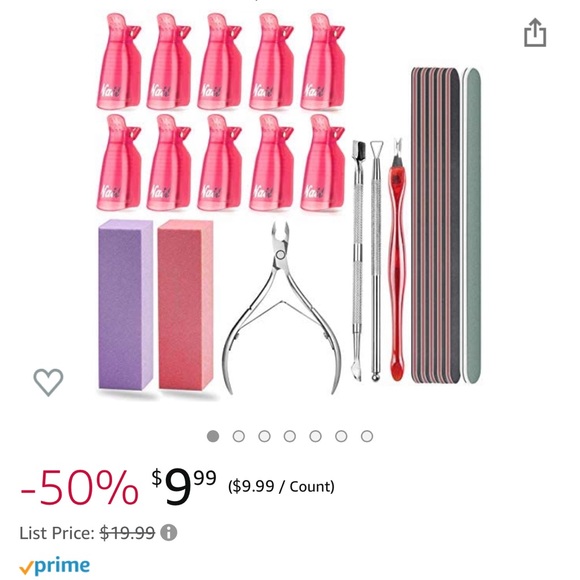Tap the green nail file in image
Screen dimensions: 580x580
coord(472,225)
